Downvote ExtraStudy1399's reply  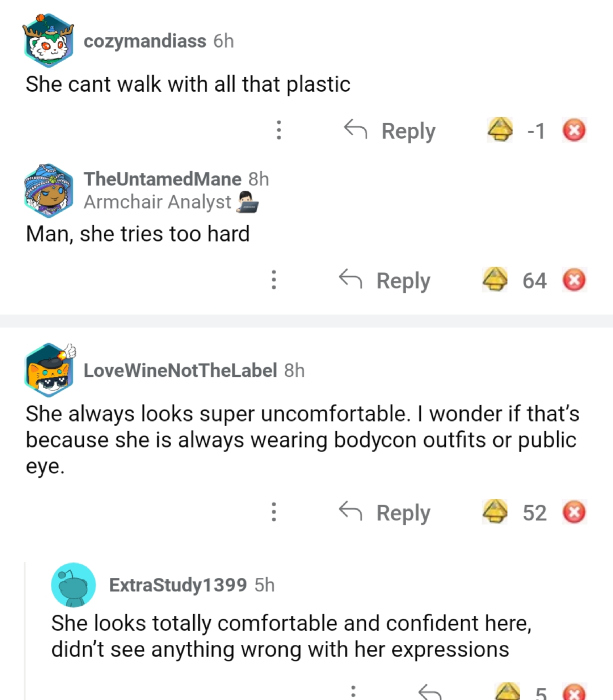coord(573,692)
